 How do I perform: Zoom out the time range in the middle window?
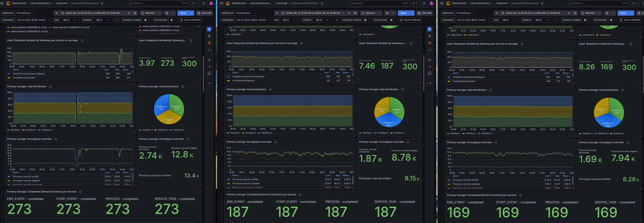[x=355, y=13]
